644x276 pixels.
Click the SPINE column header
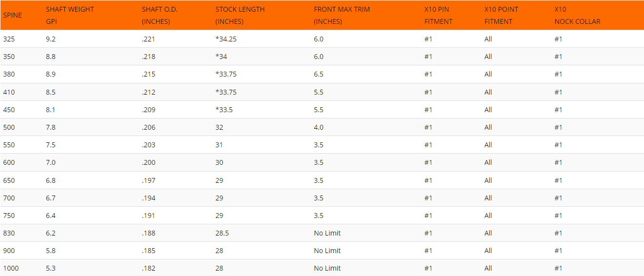pos(12,15)
